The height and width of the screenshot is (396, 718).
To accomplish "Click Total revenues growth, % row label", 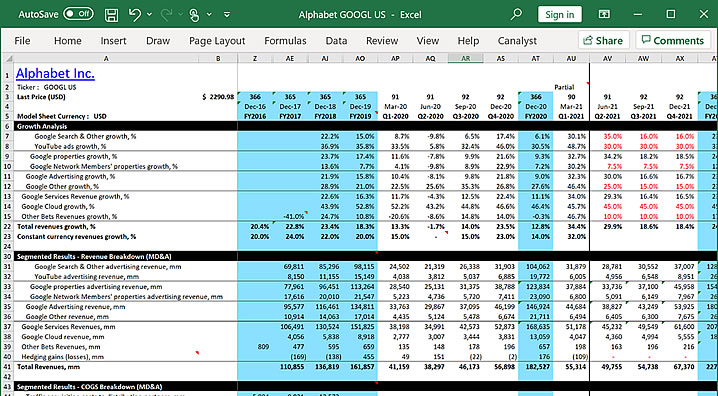I will click(56, 227).
